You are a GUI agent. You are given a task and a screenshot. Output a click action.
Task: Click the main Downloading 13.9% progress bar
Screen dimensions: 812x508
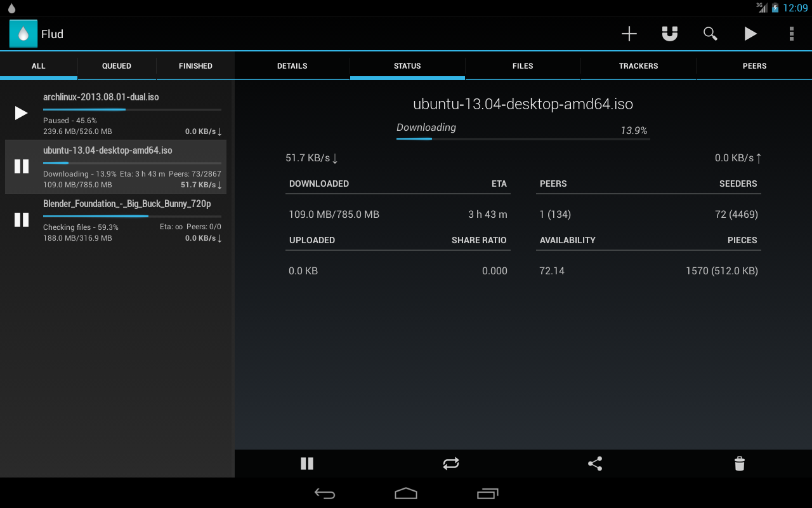point(523,138)
